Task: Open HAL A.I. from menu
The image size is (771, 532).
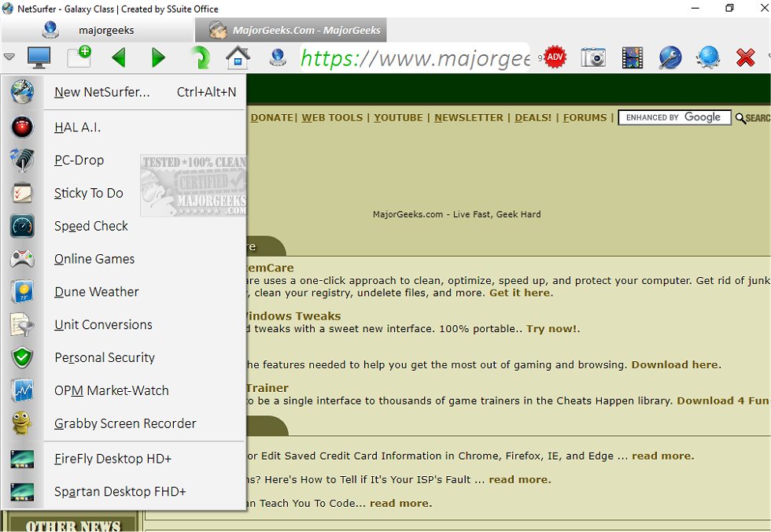Action: pos(145,127)
